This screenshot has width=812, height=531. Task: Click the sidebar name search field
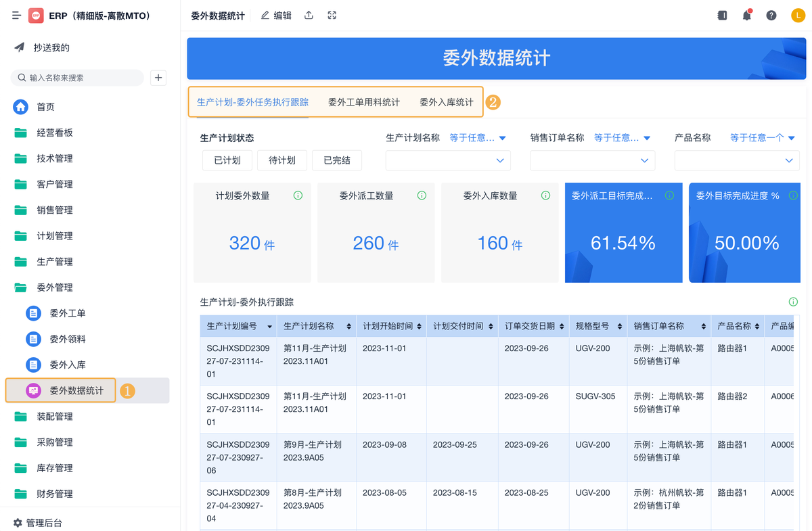pos(81,78)
